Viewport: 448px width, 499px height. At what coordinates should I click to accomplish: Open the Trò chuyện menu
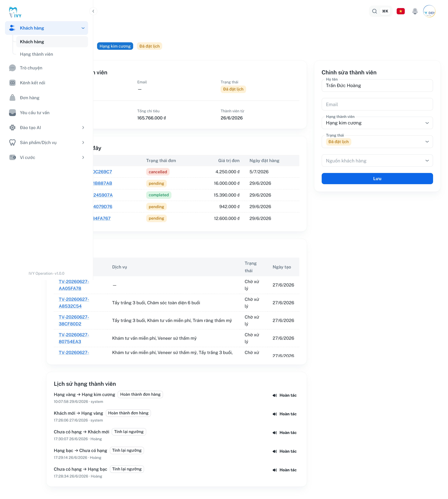click(47, 68)
